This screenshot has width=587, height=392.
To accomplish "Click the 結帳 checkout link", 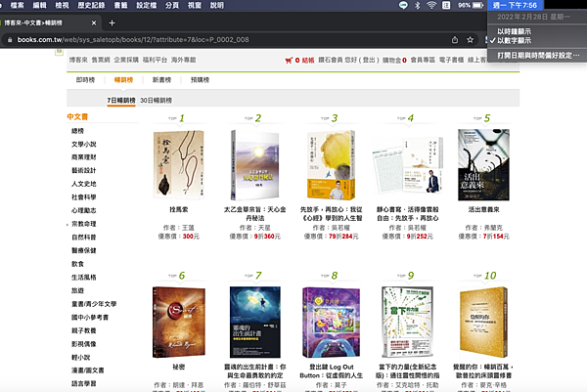I will [308, 60].
